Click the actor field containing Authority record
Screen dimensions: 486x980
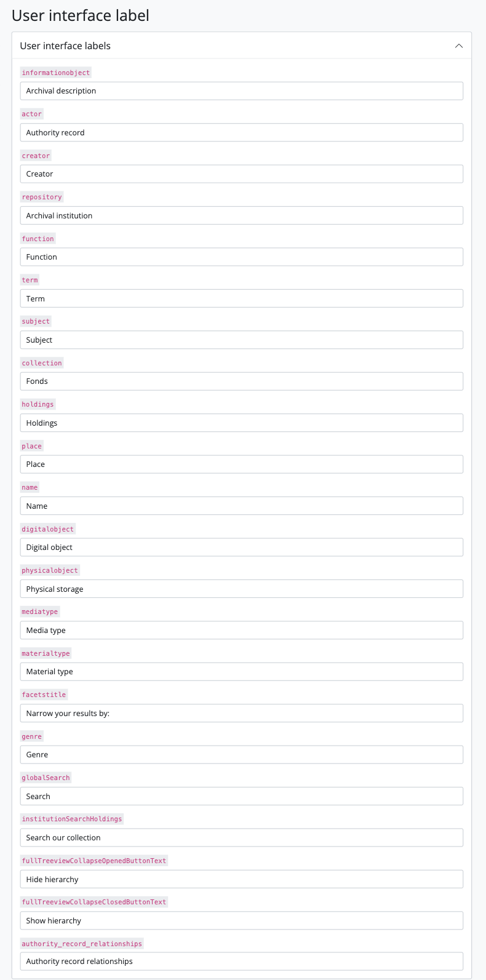pyautogui.click(x=241, y=132)
